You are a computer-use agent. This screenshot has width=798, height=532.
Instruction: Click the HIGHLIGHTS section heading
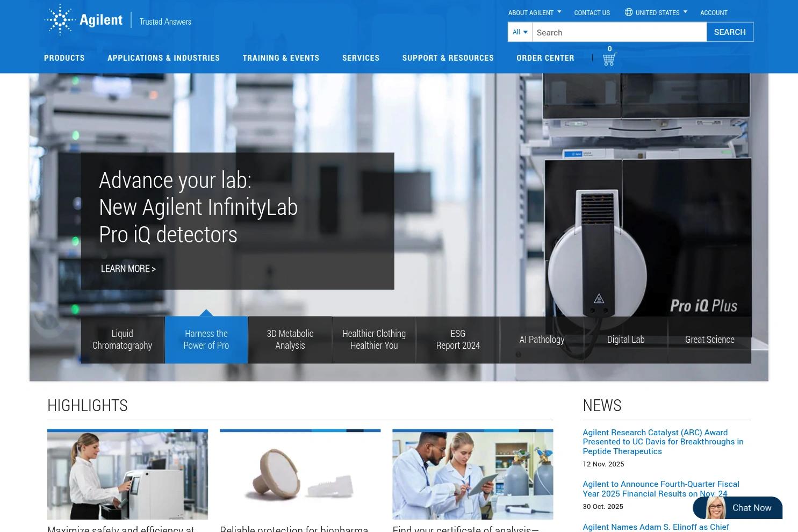88,405
